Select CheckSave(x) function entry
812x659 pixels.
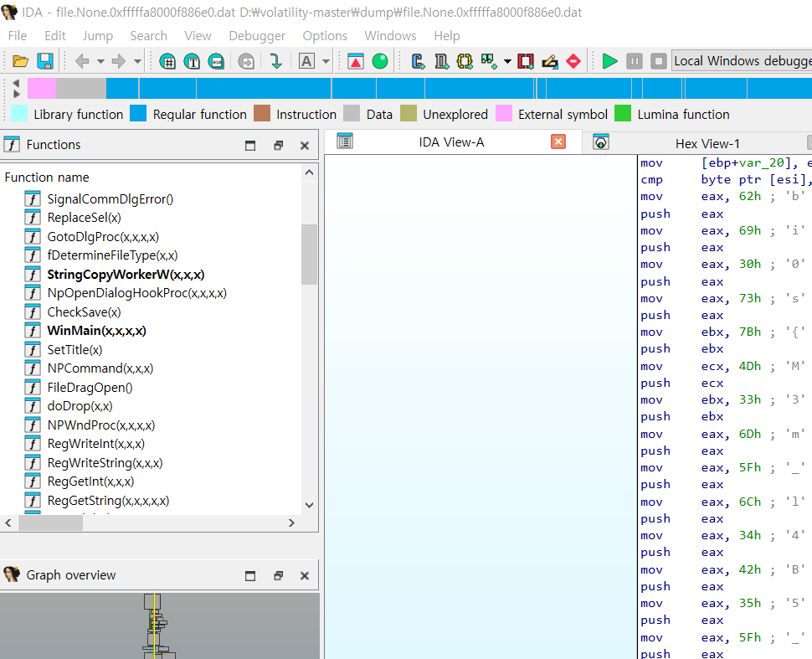[x=84, y=312]
